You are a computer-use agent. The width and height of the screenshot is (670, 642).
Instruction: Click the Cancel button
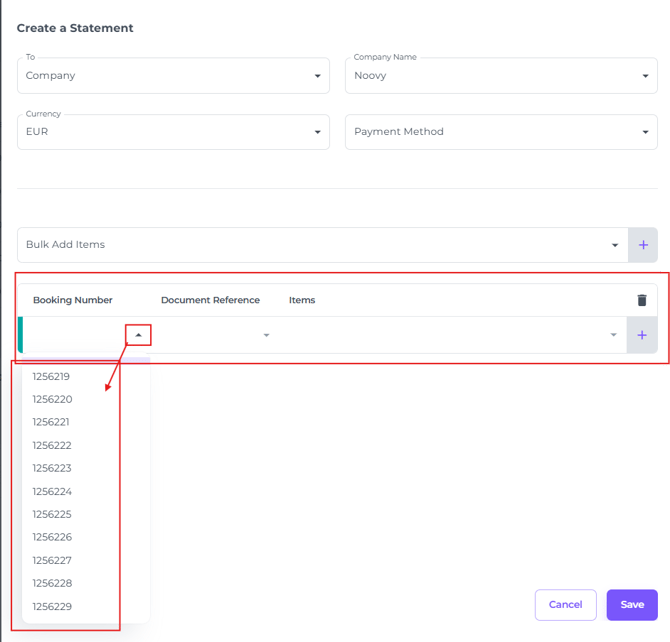point(565,605)
